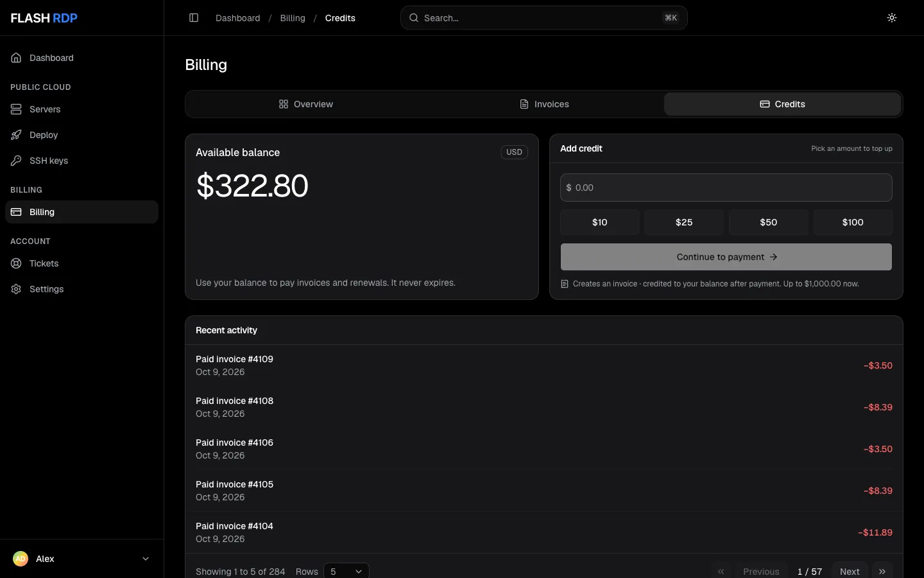Jump to first page of activity
Image resolution: width=924 pixels, height=578 pixels.
click(x=721, y=571)
